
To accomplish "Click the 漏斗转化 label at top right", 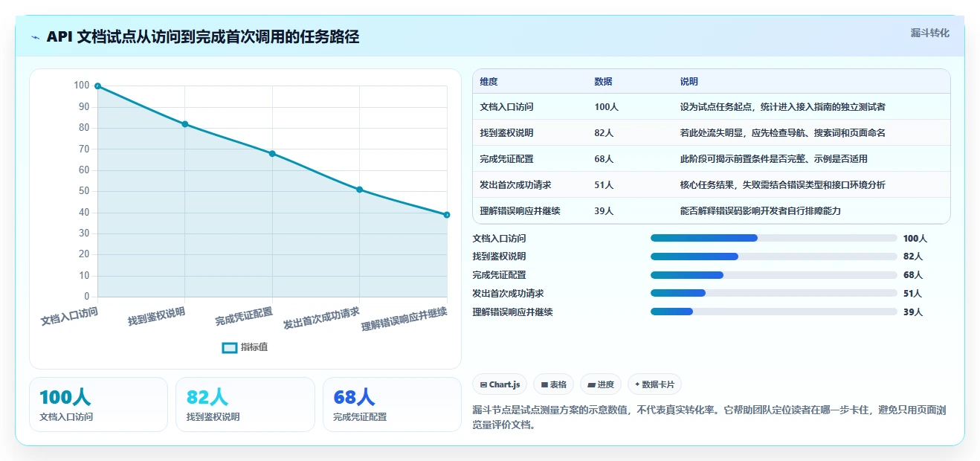I will pyautogui.click(x=929, y=33).
